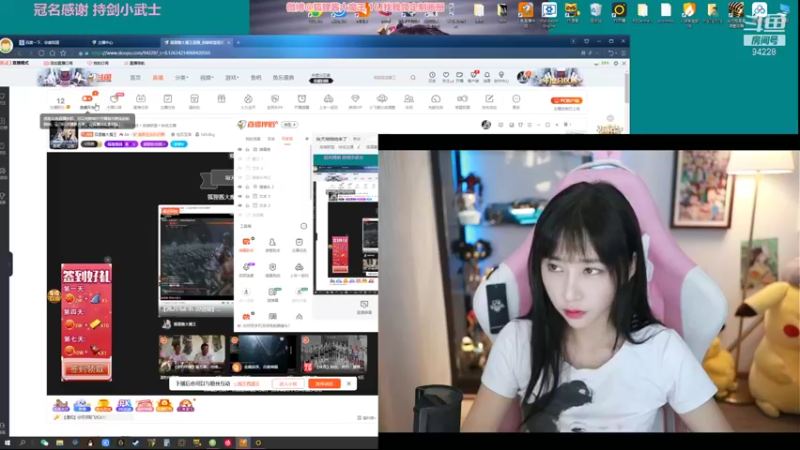Switch to the second browser tab
The image size is (800, 450).
122,42
